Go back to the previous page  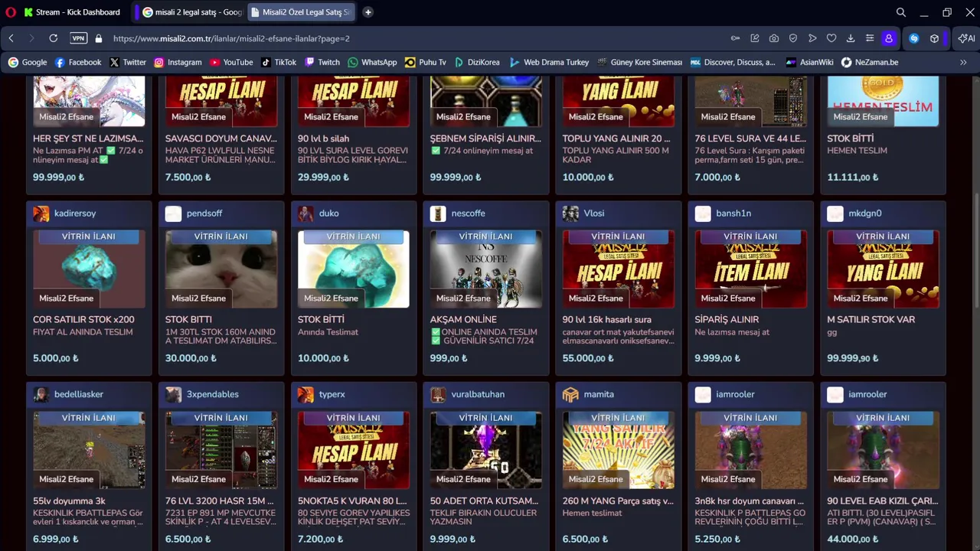(x=11, y=38)
